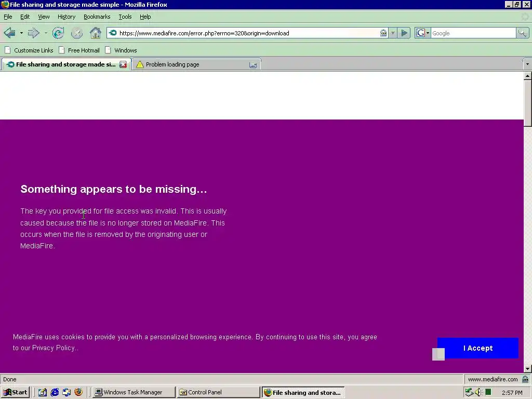Image resolution: width=532 pixels, height=399 pixels.
Task: Open Customize Links bookmark
Action: pyautogui.click(x=29, y=50)
